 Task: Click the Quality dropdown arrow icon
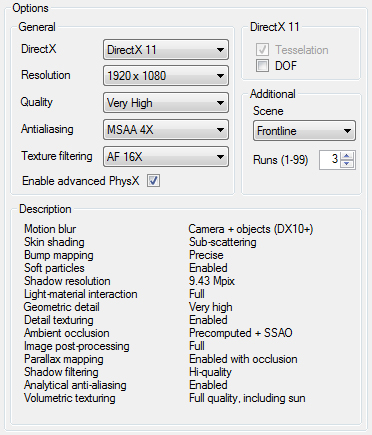220,103
